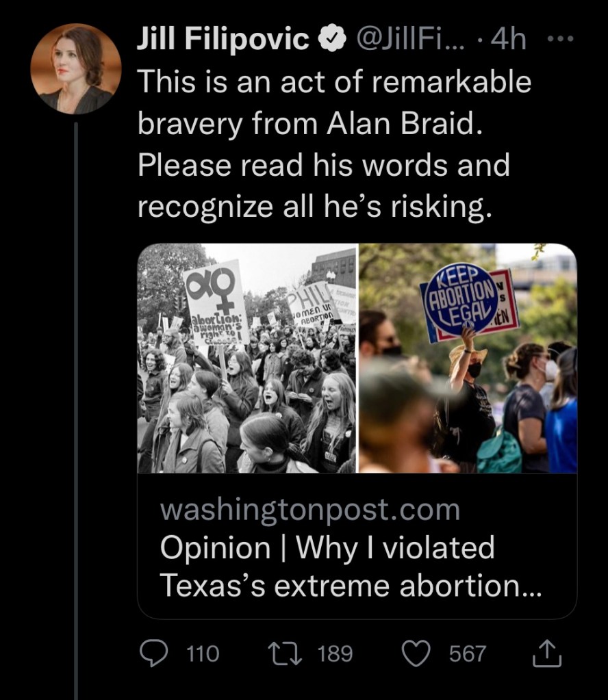This screenshot has height=700, width=608.
Task: View the black-and-white protest photo
Action: 246,358
